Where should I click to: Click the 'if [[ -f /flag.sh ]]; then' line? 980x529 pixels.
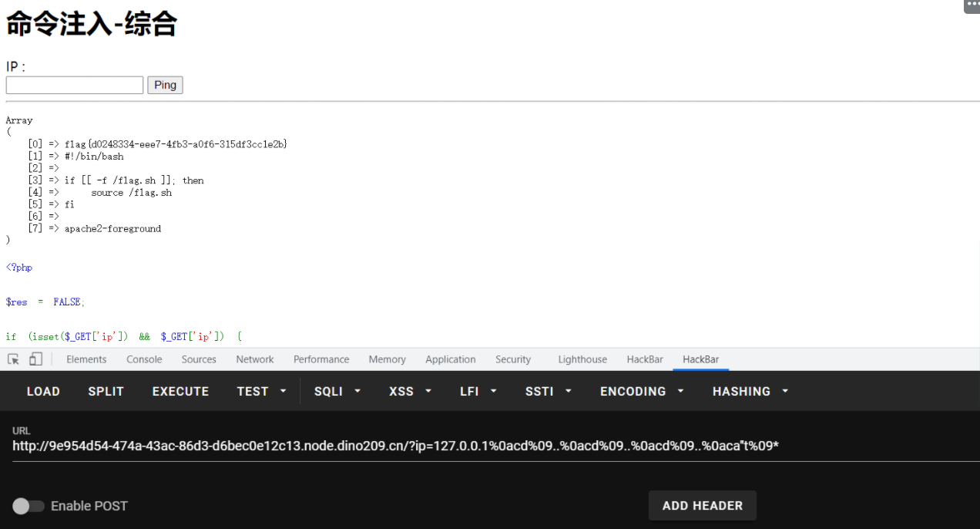[x=134, y=180]
